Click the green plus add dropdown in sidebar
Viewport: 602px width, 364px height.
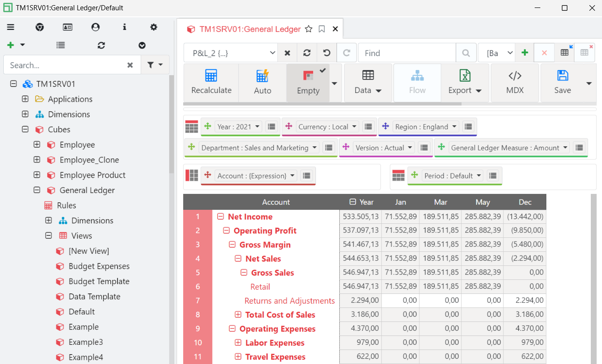[x=16, y=45]
